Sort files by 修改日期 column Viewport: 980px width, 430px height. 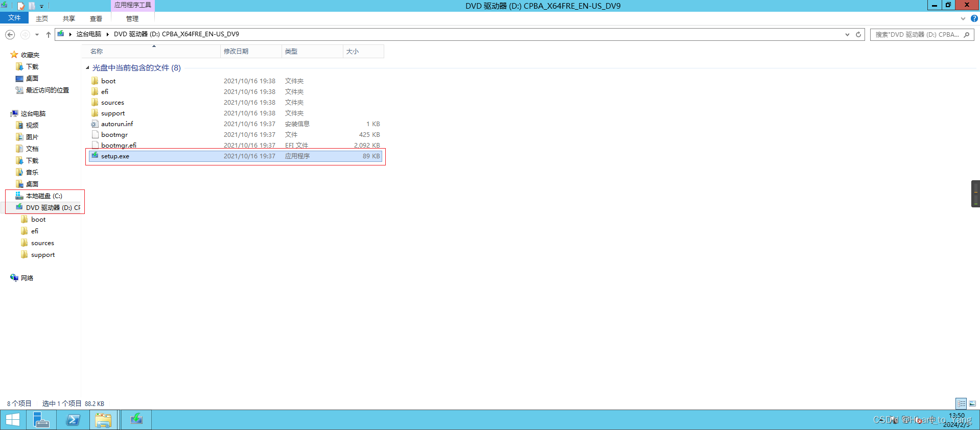tap(236, 52)
